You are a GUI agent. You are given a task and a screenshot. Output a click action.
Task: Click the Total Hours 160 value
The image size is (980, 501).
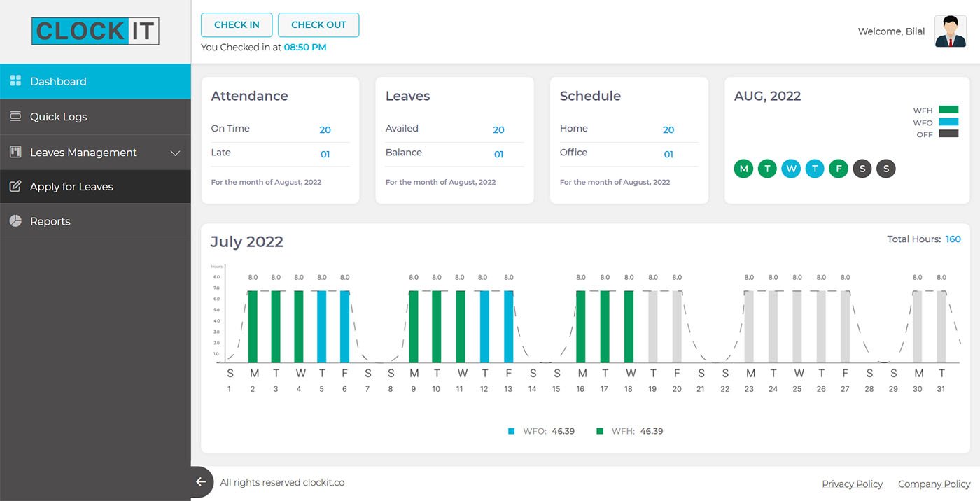(x=953, y=239)
